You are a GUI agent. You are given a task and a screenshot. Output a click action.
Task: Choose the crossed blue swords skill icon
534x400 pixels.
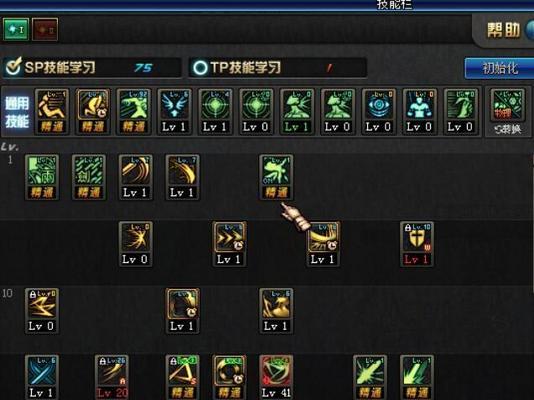tap(42, 377)
